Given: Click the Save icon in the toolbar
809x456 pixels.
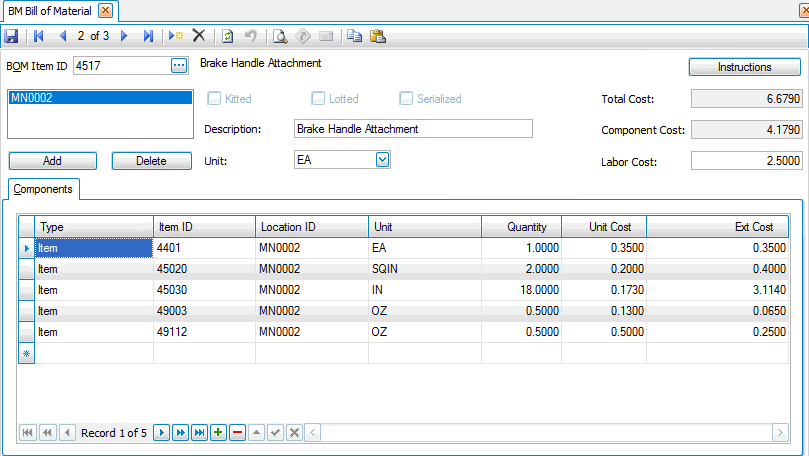Looking at the screenshot, I should click(11, 35).
